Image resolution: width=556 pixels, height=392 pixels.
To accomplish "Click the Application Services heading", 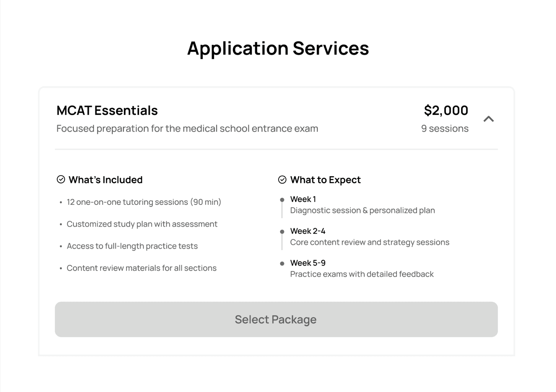I will (278, 48).
